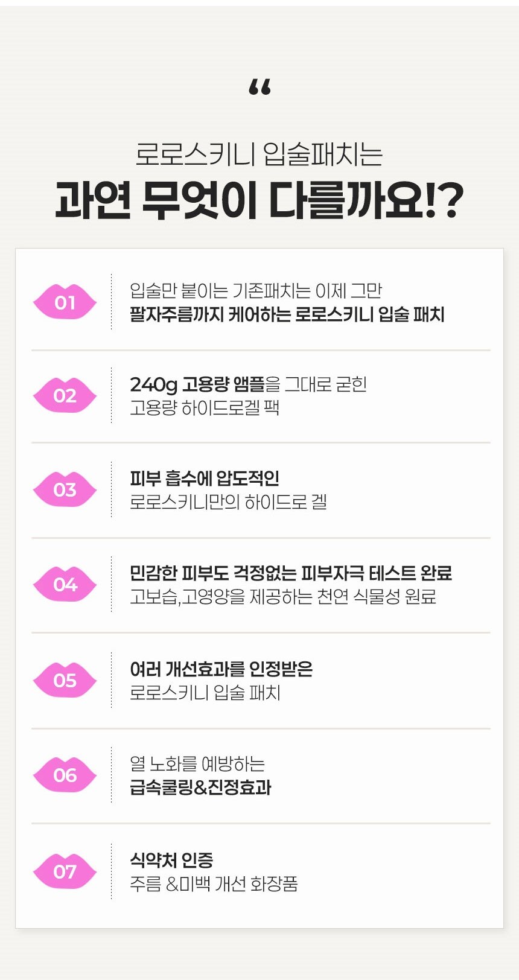Tap the lips badge numbered 03

pos(65,489)
